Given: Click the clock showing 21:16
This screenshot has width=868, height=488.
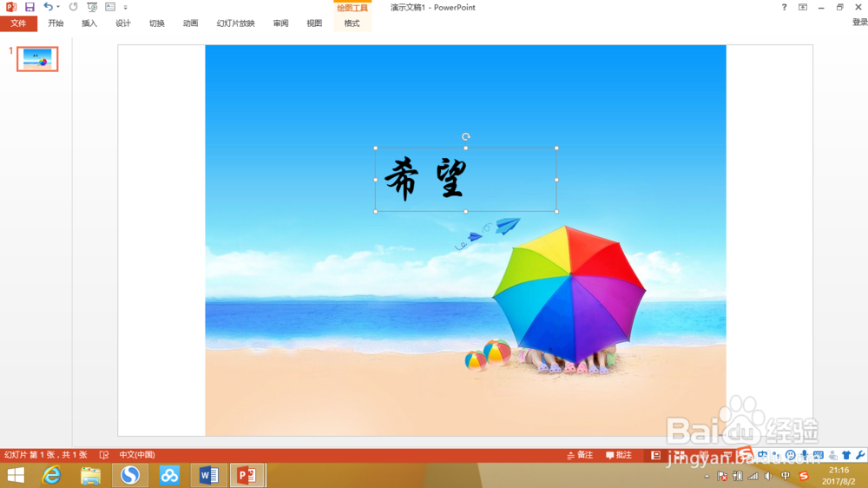Looking at the screenshot, I should (838, 470).
